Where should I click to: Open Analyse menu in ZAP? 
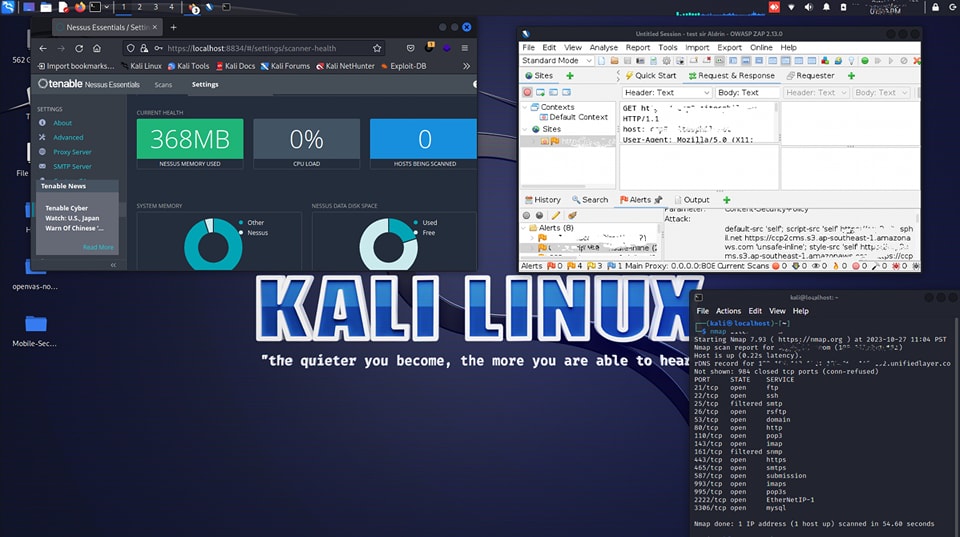tap(603, 47)
